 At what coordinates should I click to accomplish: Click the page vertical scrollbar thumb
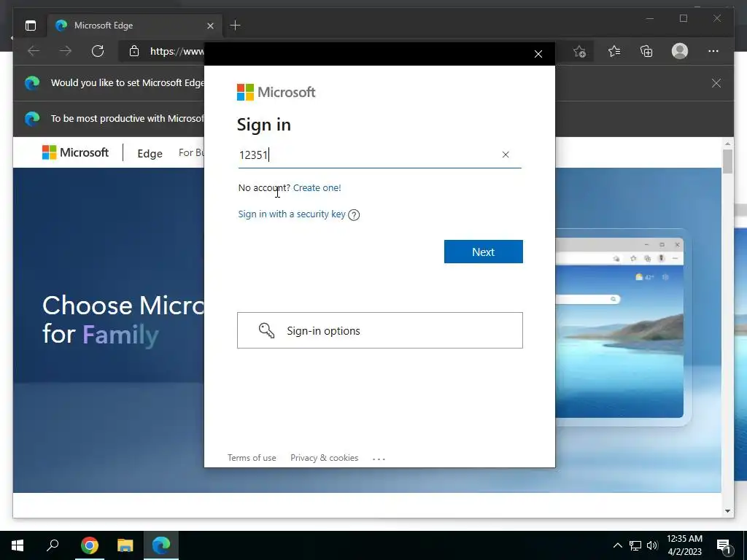(727, 161)
